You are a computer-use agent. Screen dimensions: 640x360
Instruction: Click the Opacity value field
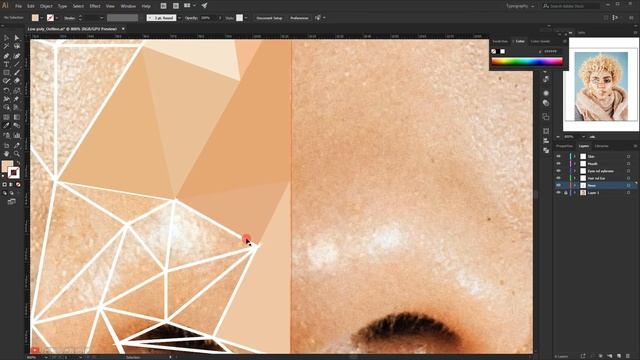[x=208, y=18]
